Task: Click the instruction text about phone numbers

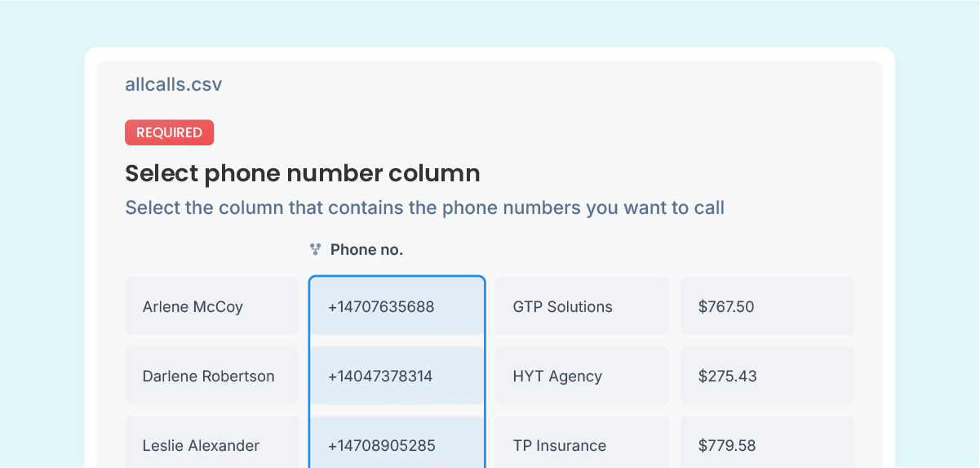Action: pyautogui.click(x=424, y=207)
